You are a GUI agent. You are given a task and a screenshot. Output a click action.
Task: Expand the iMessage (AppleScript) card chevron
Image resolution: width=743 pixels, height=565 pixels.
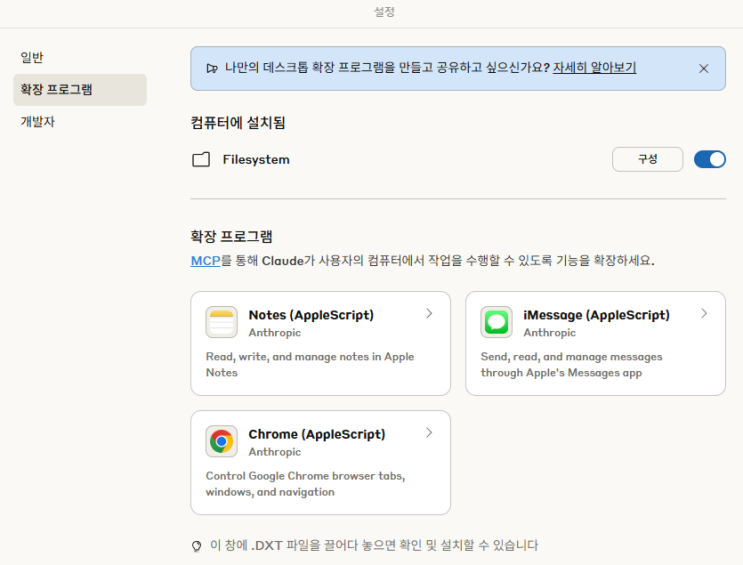point(704,313)
